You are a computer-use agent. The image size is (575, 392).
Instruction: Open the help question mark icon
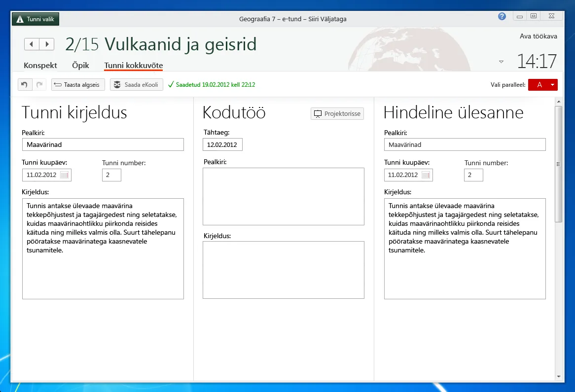click(502, 16)
